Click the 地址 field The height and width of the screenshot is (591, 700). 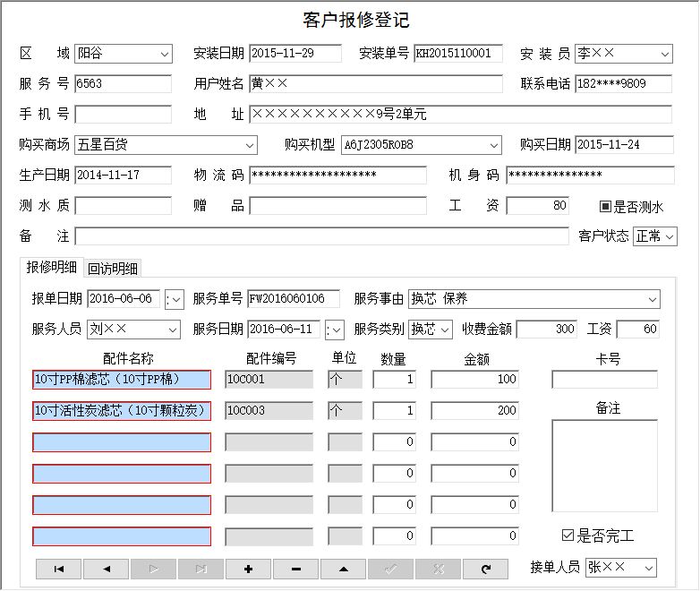(460, 114)
